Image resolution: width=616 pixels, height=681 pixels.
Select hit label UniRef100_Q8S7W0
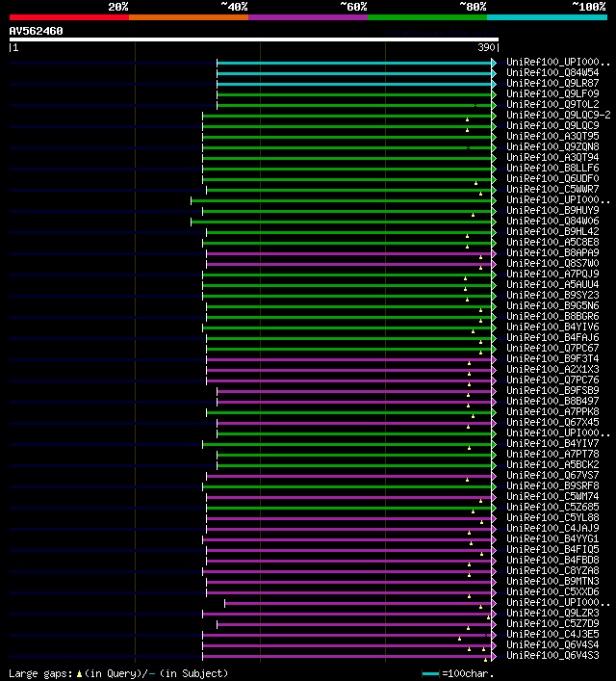[x=552, y=263]
